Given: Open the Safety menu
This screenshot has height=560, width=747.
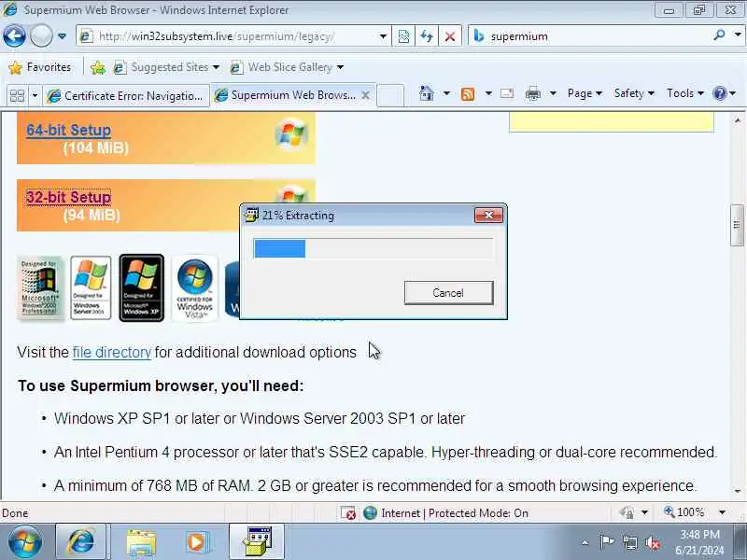Looking at the screenshot, I should pyautogui.click(x=634, y=93).
